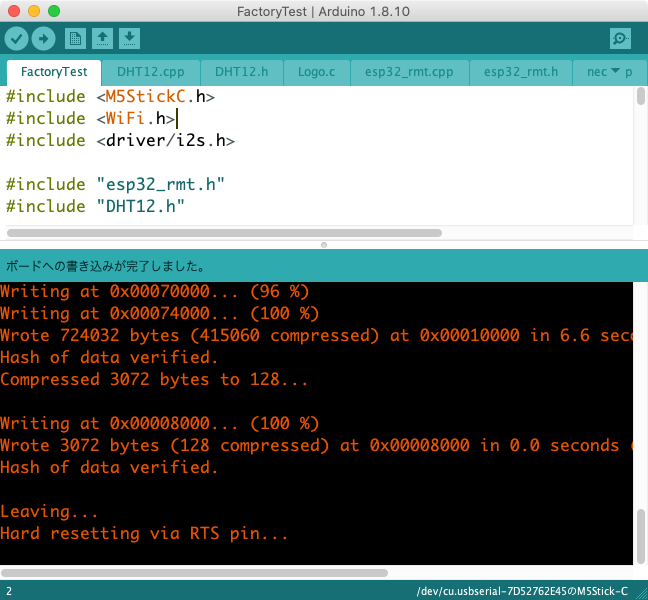Click the editor-console divider handle dot
This screenshot has height=600, width=648.
pyautogui.click(x=324, y=245)
